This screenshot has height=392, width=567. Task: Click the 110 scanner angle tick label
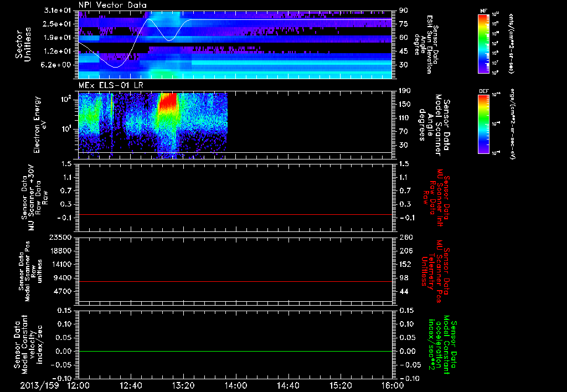(x=405, y=118)
